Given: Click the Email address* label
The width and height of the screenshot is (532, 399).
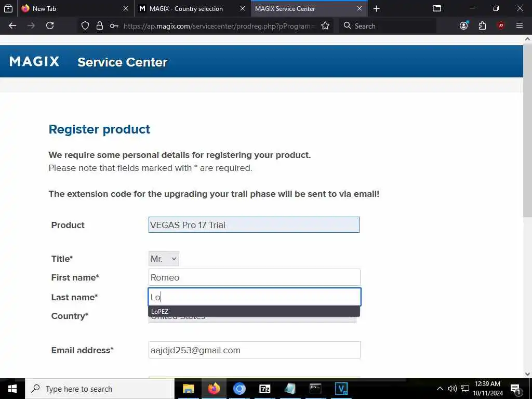Looking at the screenshot, I should [x=82, y=350].
